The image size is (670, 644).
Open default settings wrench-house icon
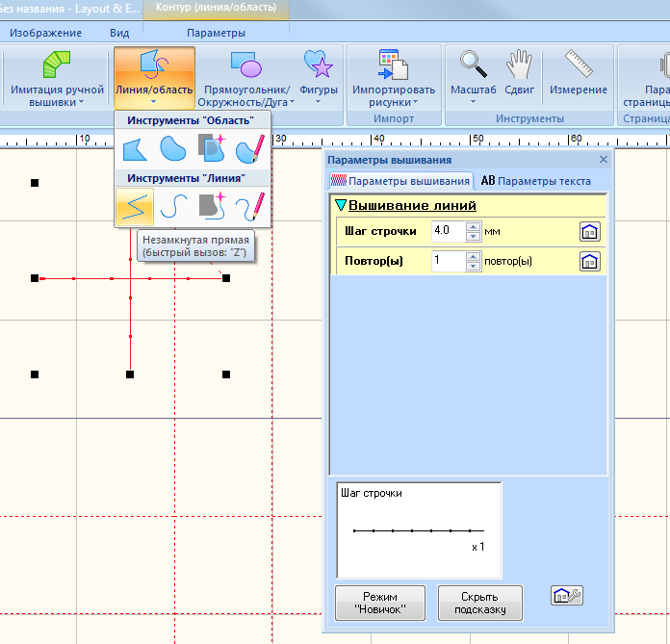click(x=566, y=596)
